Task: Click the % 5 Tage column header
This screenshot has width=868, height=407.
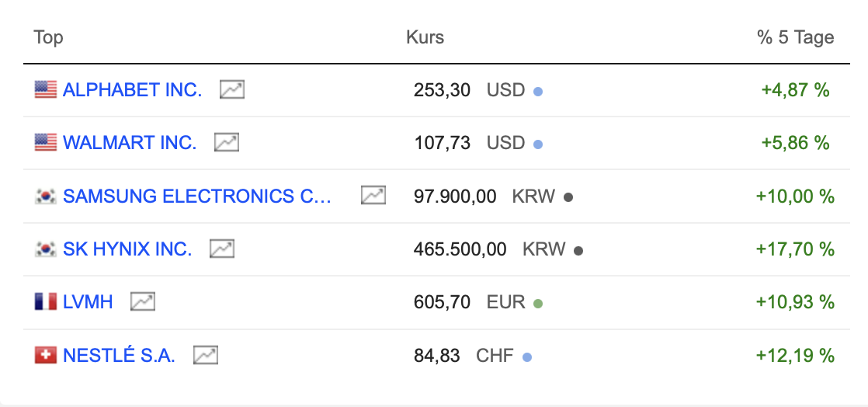Action: coord(795,37)
